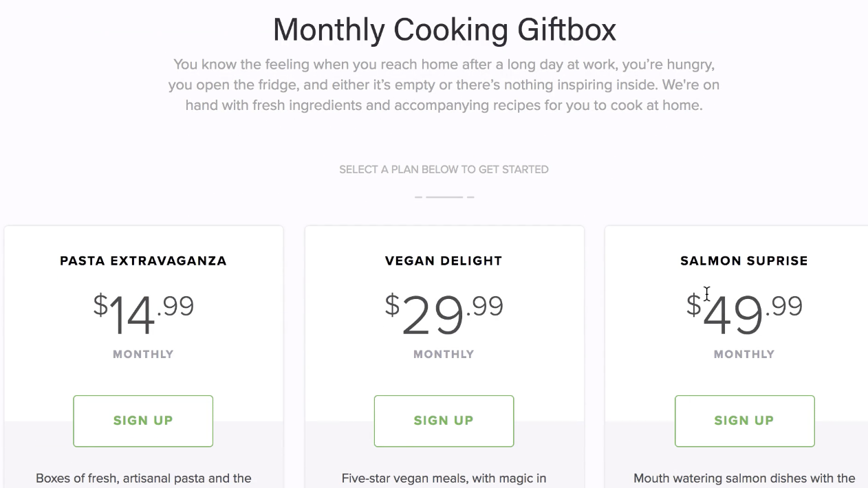Sign up for Pasta Extravaganza plan
Screen dimensions: 868x488
(143, 421)
